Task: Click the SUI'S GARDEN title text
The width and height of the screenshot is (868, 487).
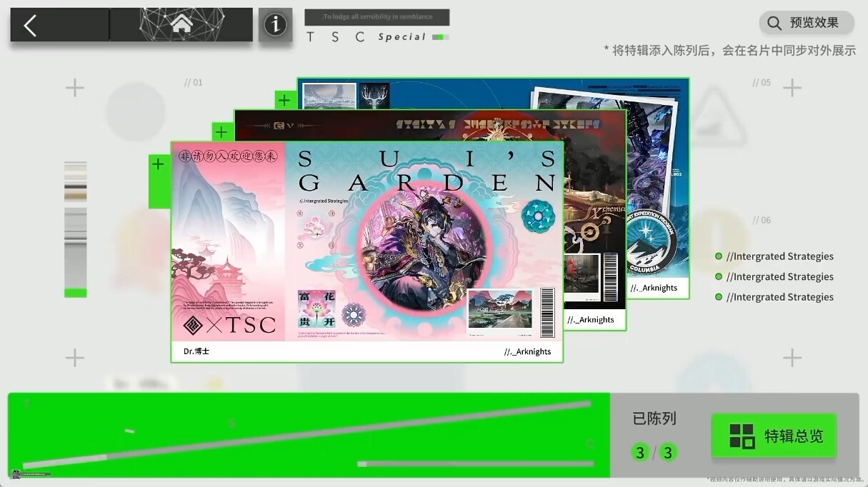Action: [x=427, y=171]
